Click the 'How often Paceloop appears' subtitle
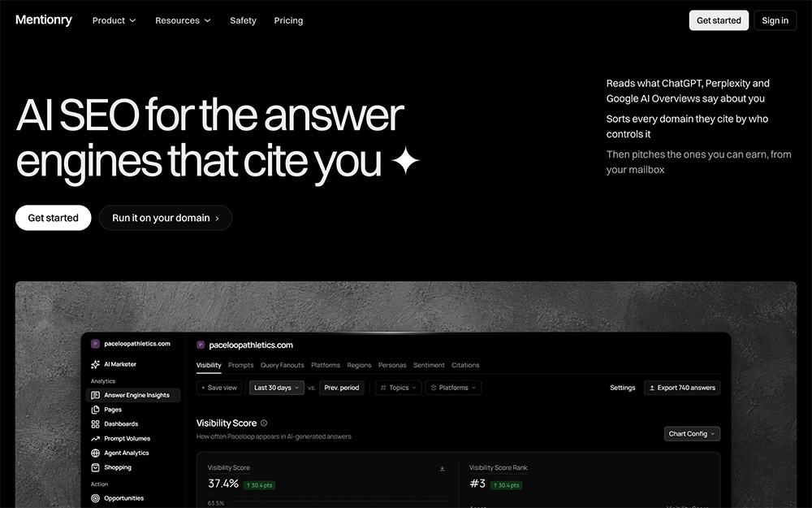 point(274,436)
